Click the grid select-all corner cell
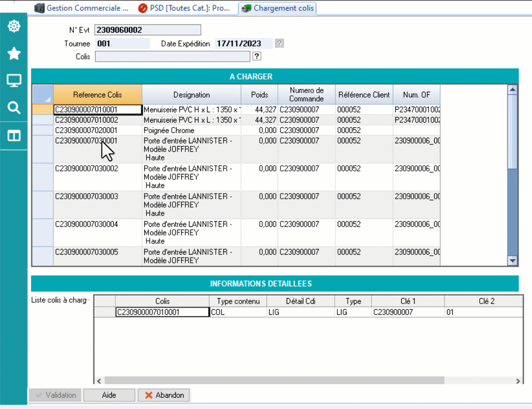Viewport: 532px width, 409px height. [42, 95]
